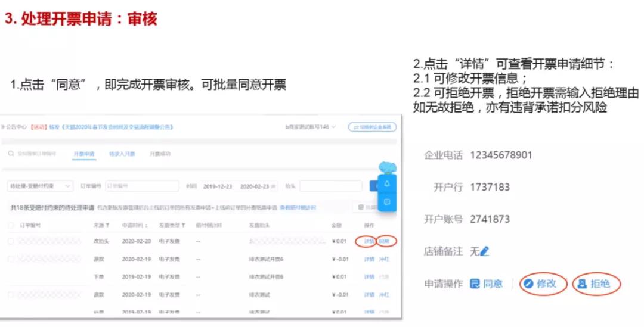Tick the checkbox of the 排衣测试开票6 退款 row
This screenshot has height=327, width=644.
pos(11,259)
